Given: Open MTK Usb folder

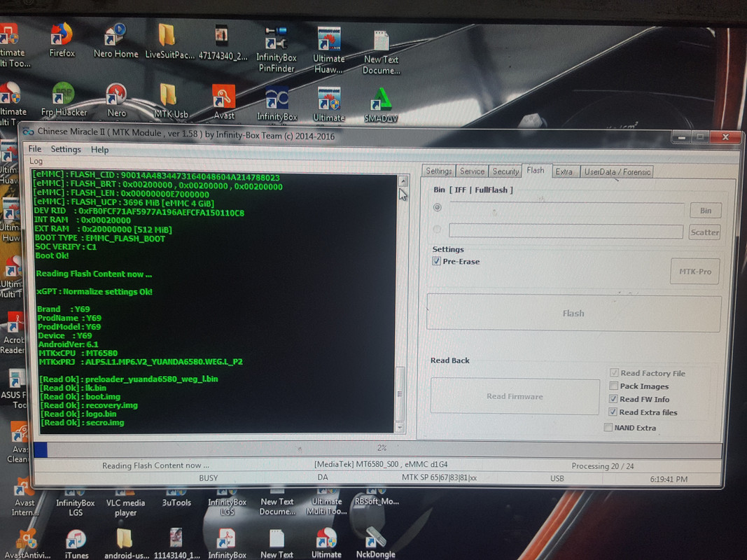Looking at the screenshot, I should pyautogui.click(x=170, y=101).
